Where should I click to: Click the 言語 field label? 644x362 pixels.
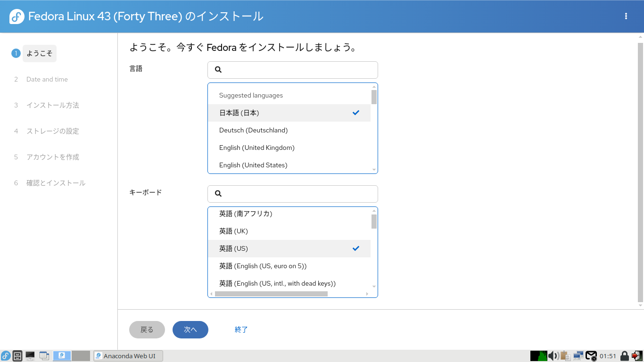click(136, 68)
